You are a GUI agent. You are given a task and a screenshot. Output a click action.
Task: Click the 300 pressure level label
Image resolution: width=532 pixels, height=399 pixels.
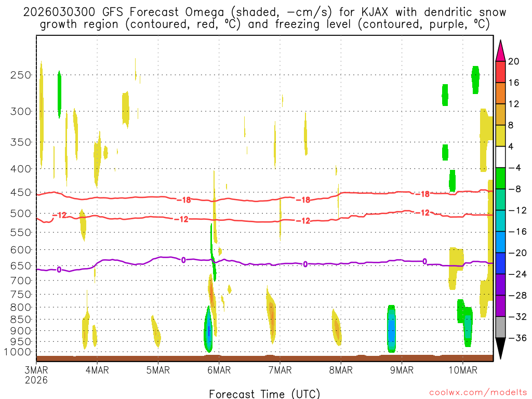(21, 111)
